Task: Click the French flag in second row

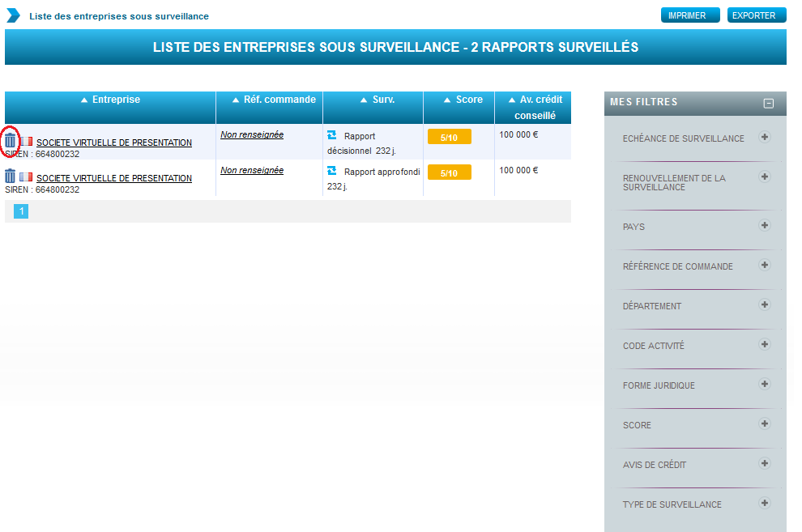Action: pos(27,177)
